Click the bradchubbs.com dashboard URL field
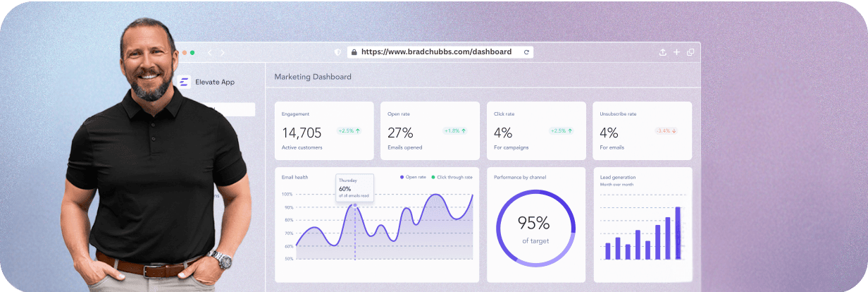Image resolution: width=868 pixels, height=292 pixels. 436,52
